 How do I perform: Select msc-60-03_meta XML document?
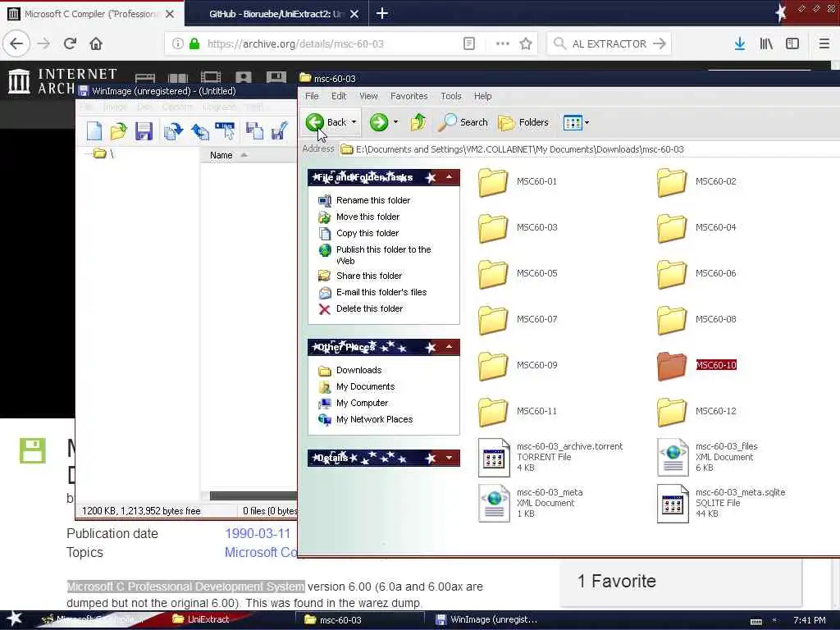click(531, 503)
